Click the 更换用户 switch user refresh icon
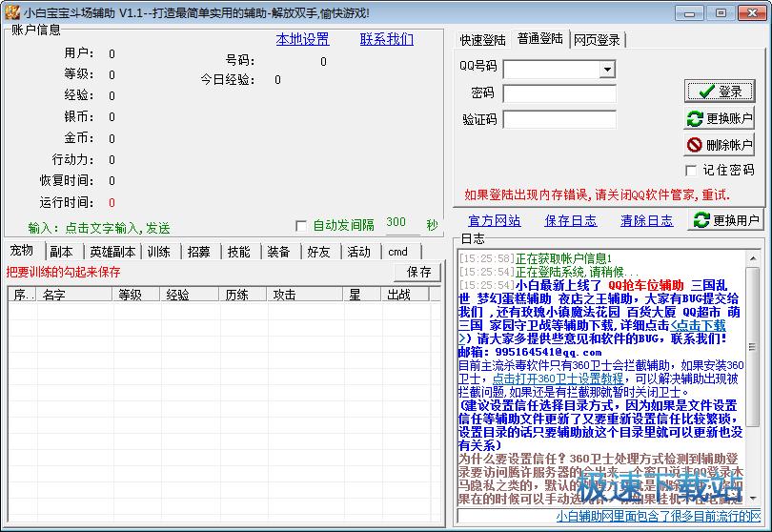 tap(702, 220)
